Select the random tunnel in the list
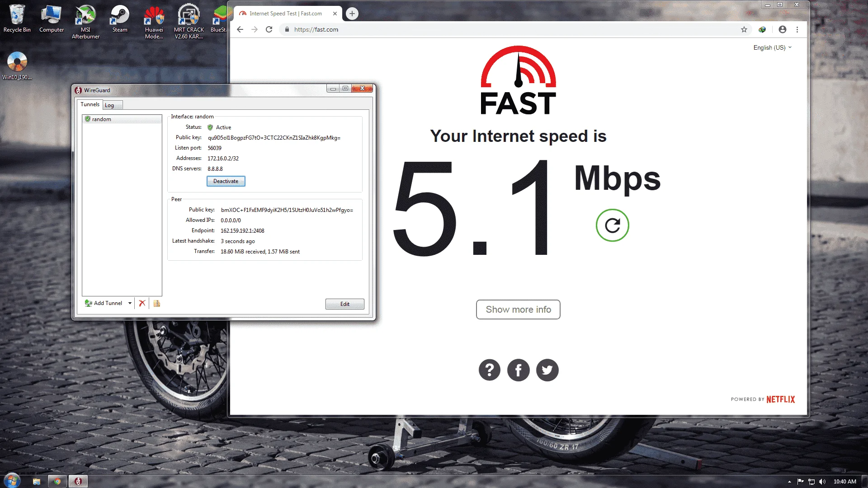 122,119
